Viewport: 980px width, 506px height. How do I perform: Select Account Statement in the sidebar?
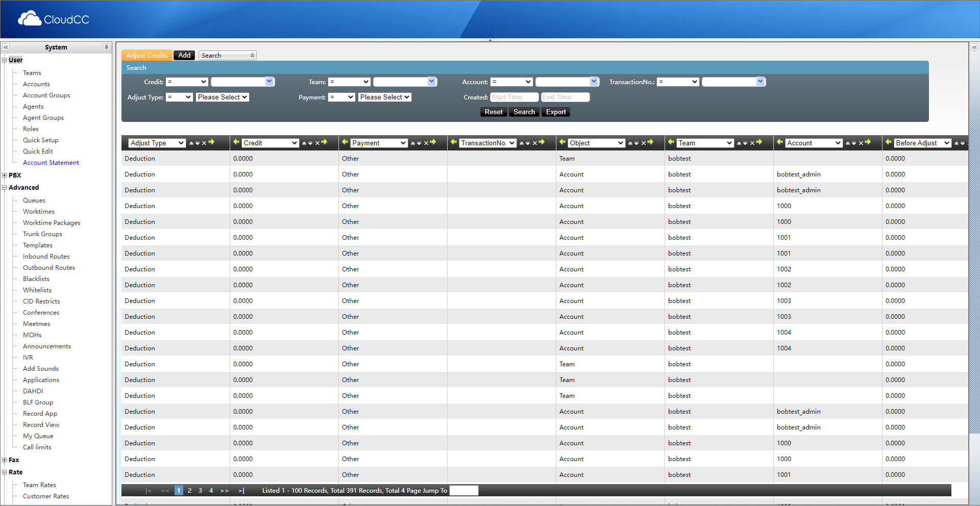(51, 162)
